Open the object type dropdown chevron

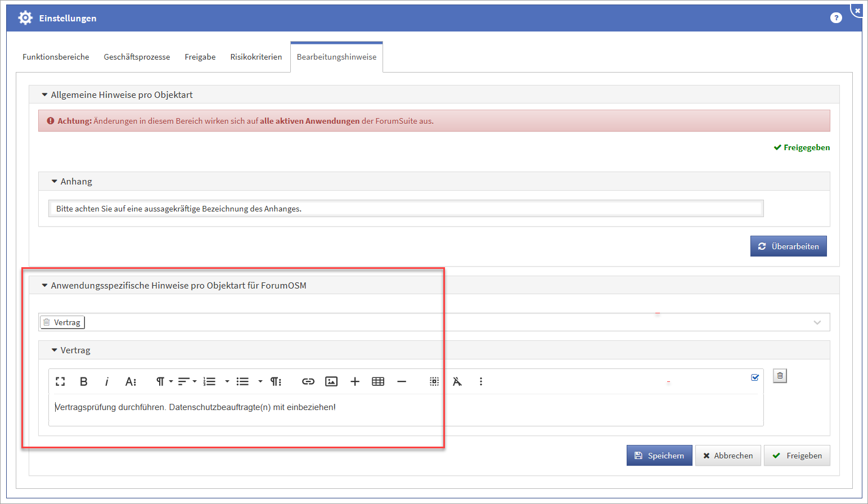click(817, 322)
